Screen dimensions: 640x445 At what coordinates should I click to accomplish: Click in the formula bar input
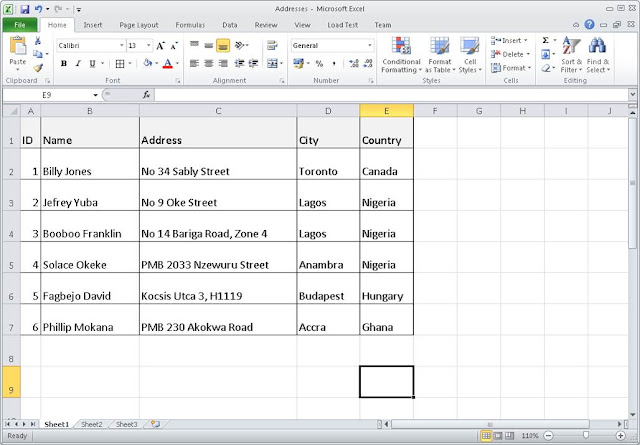391,95
